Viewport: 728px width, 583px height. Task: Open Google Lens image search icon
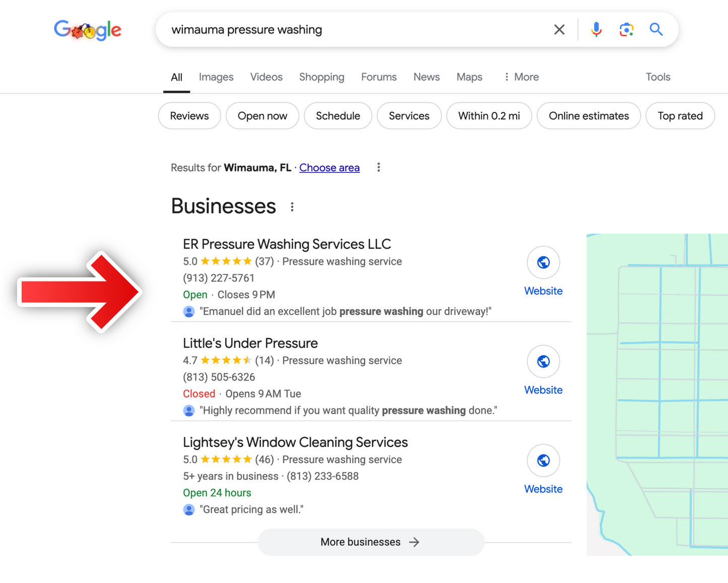click(626, 30)
